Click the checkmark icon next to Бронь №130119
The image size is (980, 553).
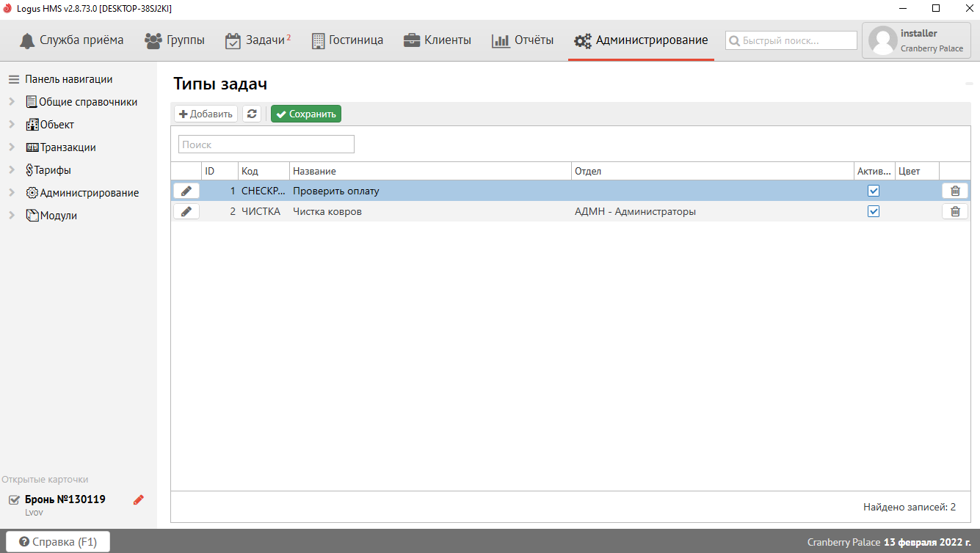[14, 499]
